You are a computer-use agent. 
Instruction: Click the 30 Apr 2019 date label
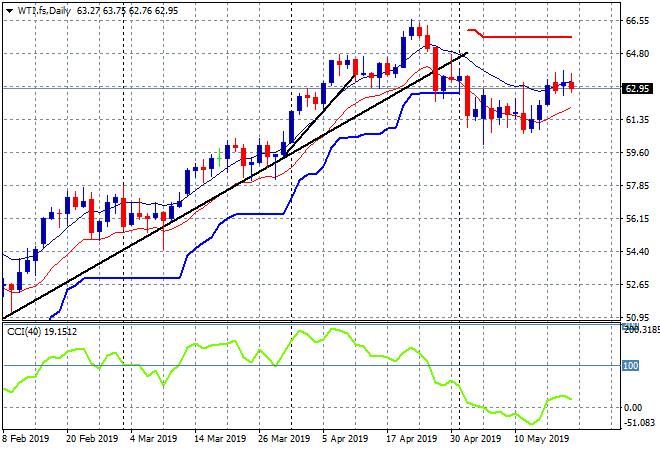click(x=476, y=439)
